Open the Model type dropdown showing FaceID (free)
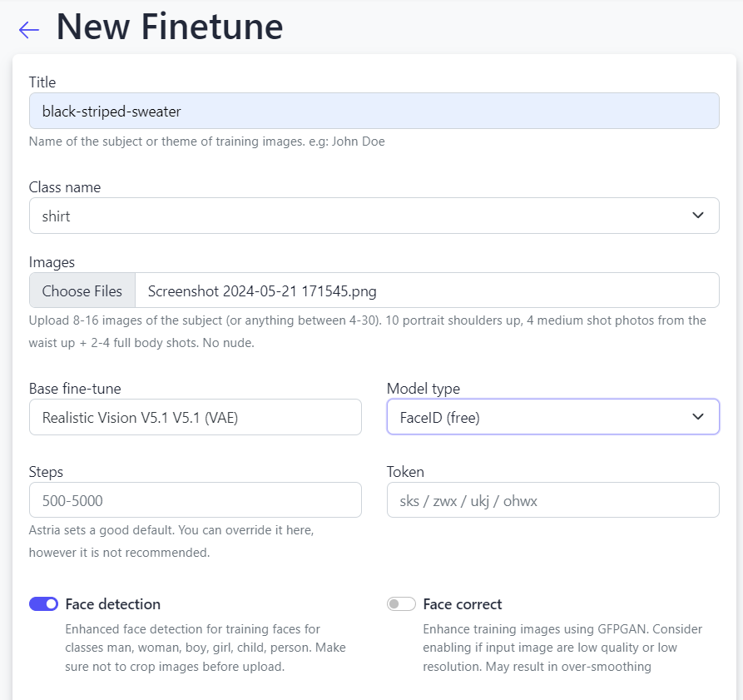743x700 pixels. (541, 417)
